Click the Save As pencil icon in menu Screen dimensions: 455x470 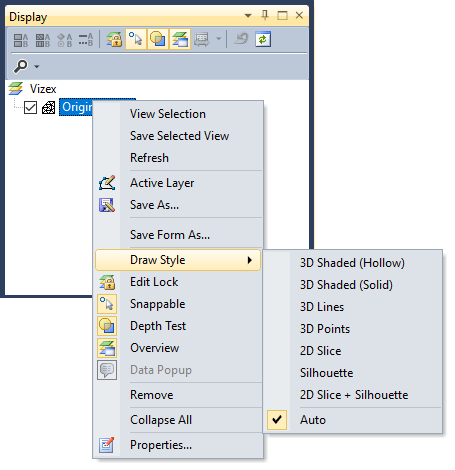(x=107, y=205)
